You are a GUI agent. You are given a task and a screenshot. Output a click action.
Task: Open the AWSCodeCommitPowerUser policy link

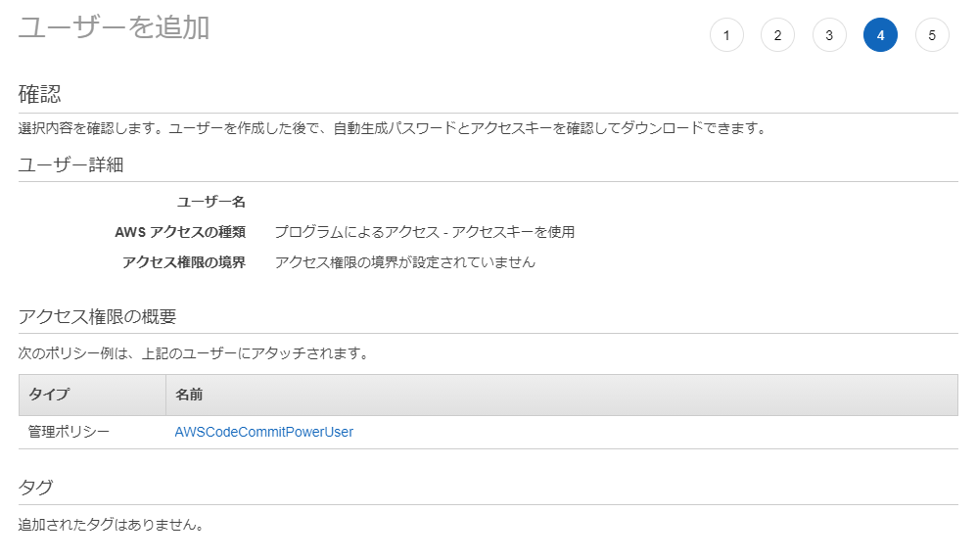(264, 432)
